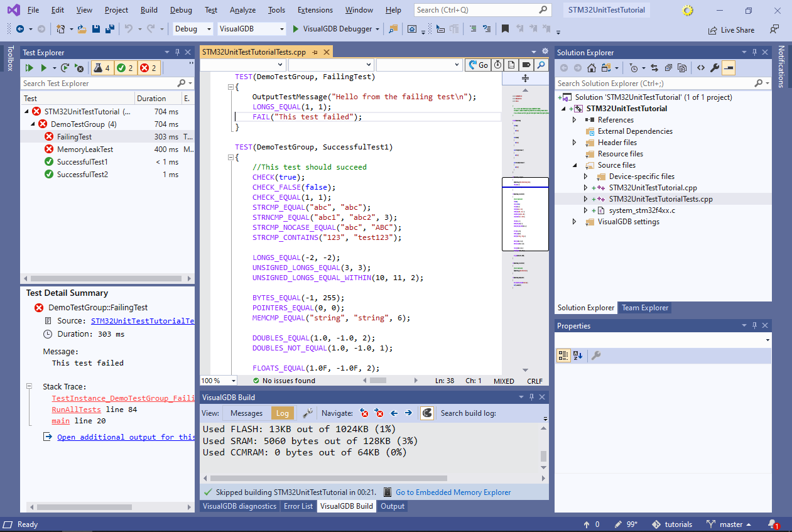
Task: Click the magnifier icon above the editor
Action: click(541, 65)
